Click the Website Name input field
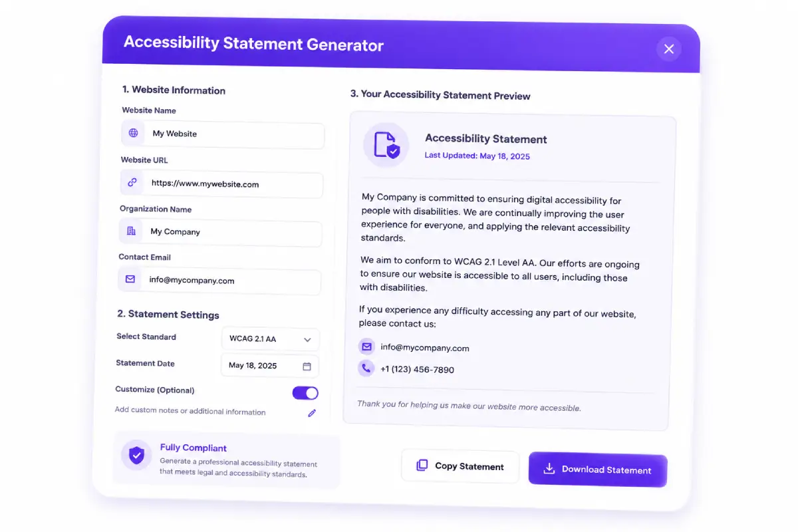Viewport: 798px width, 532px height. click(223, 134)
